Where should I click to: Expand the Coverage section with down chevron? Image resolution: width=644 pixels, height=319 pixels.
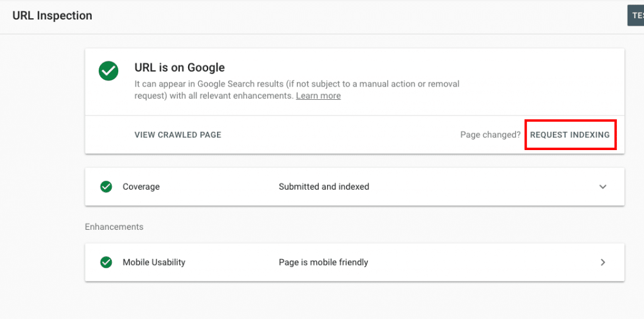pos(602,187)
